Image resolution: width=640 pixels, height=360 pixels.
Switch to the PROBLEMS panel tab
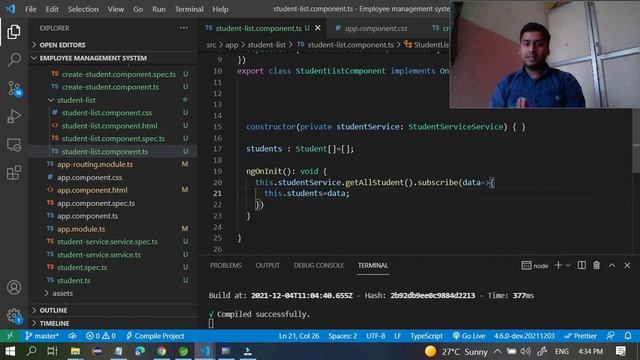click(226, 265)
